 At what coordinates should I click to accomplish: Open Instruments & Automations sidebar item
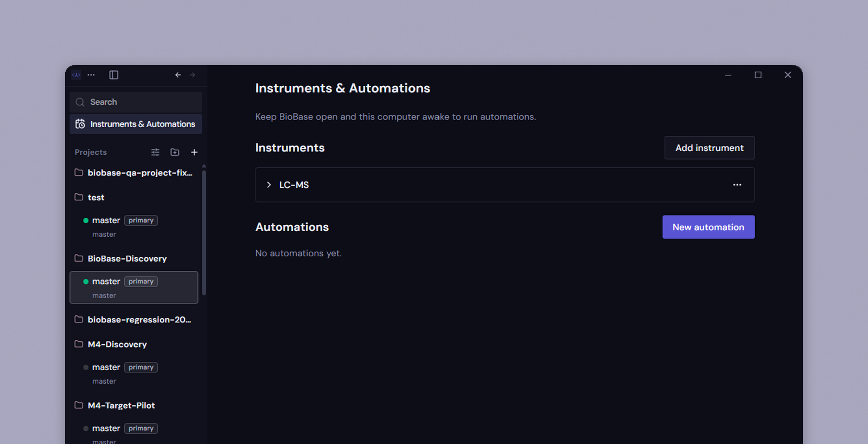pyautogui.click(x=136, y=124)
